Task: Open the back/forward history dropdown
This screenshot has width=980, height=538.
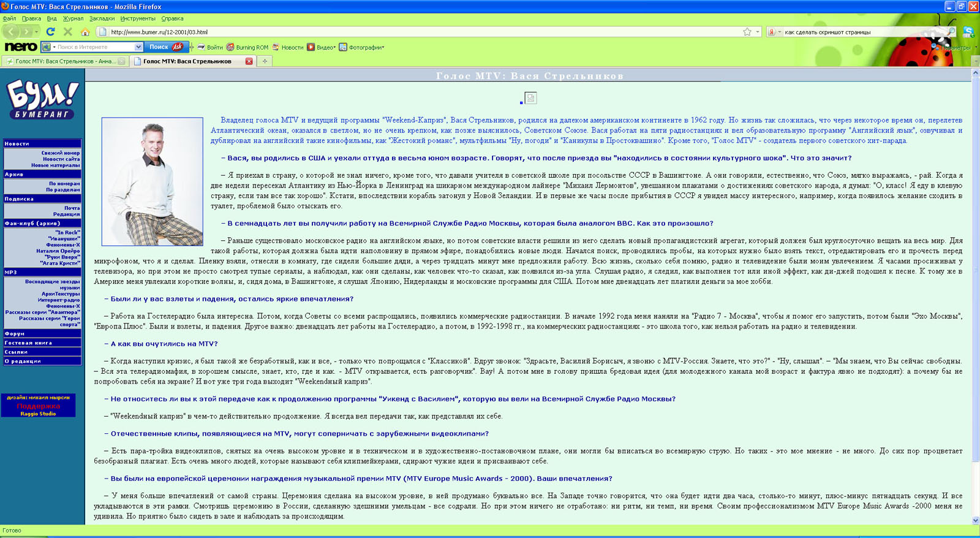Action: [37, 32]
